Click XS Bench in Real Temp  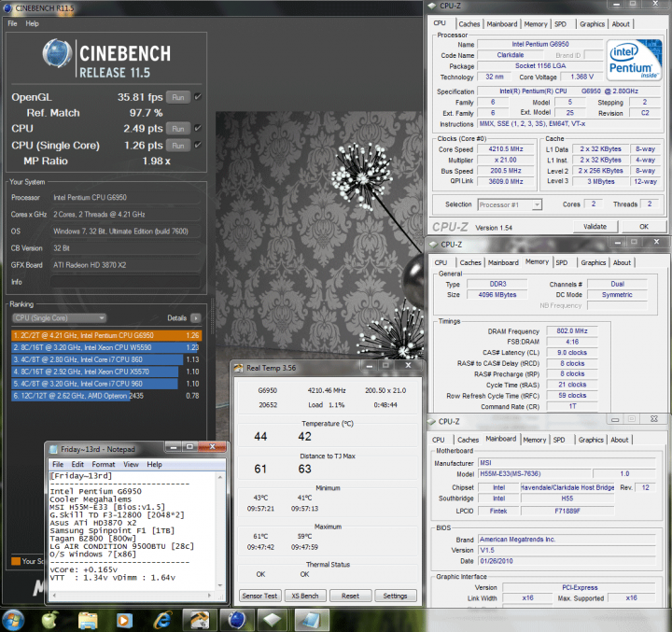[305, 596]
